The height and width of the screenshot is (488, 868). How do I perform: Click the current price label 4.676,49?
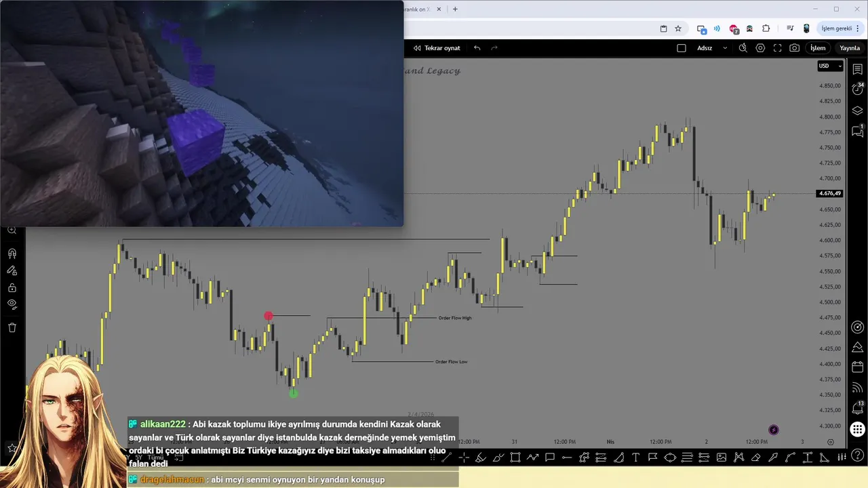[830, 194]
